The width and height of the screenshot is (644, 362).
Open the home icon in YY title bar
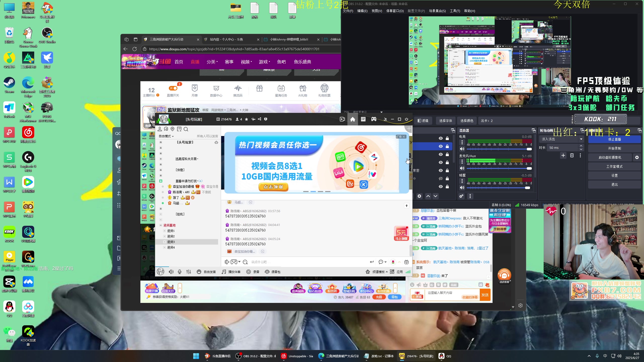(x=353, y=119)
